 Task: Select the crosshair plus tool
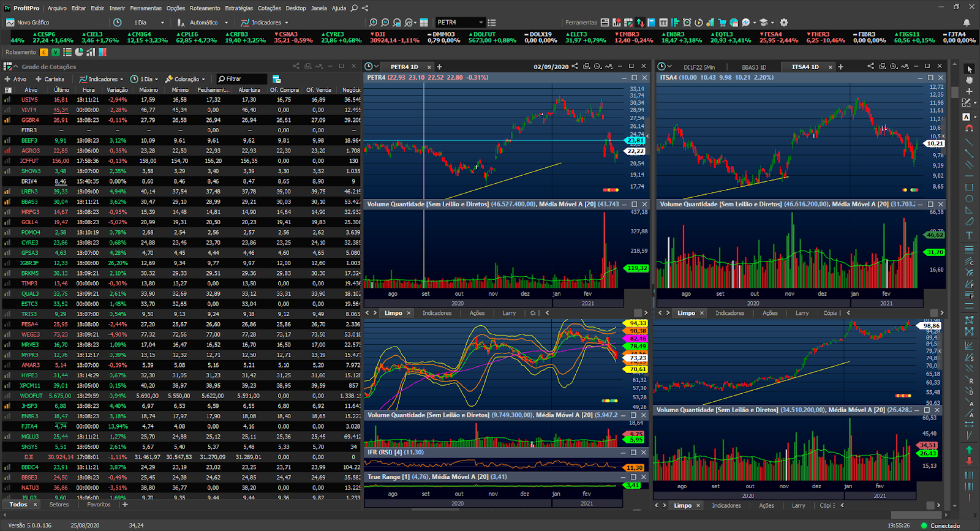[969, 91]
